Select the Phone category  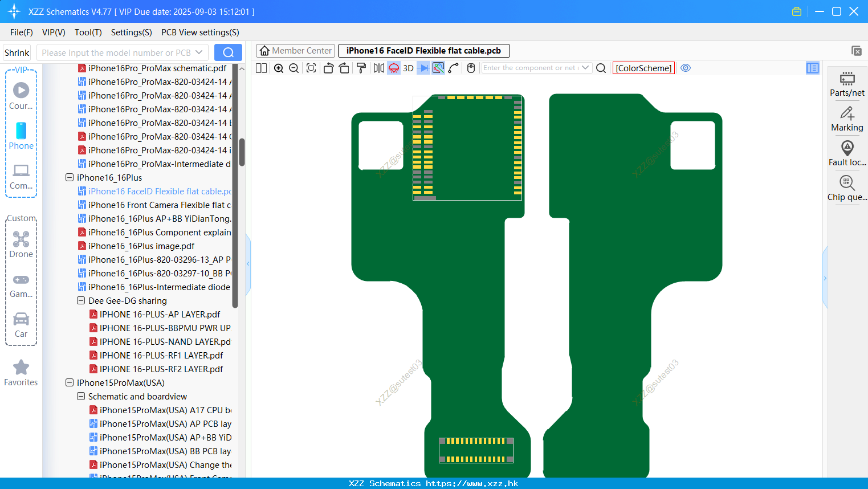coord(21,136)
